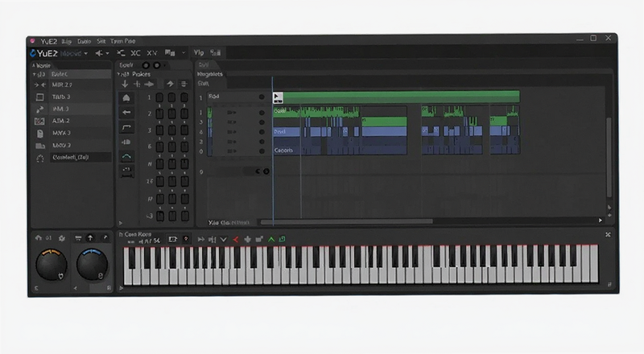Click the down arrow in Prakes toolbar
The height and width of the screenshot is (354, 644).
coord(125,84)
